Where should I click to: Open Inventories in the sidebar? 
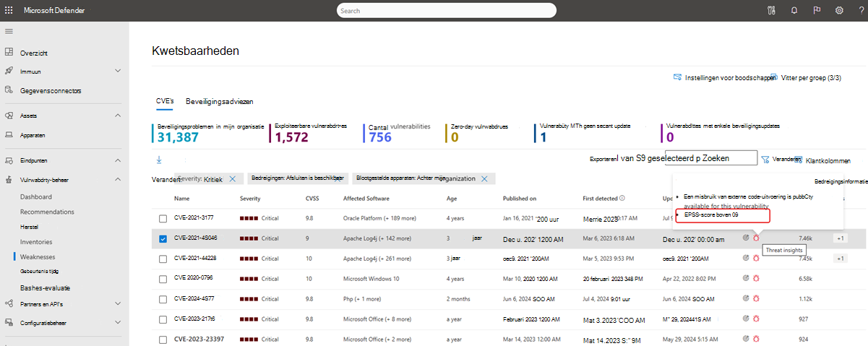coord(36,241)
